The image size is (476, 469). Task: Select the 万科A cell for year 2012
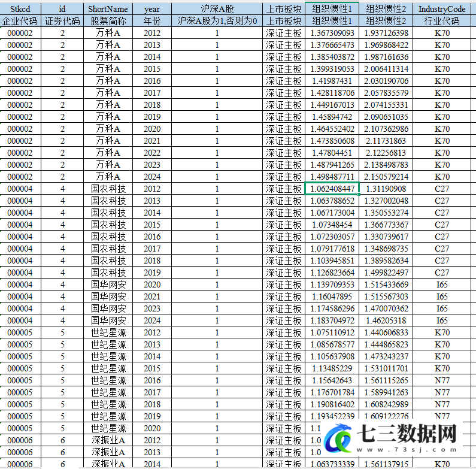[108, 33]
